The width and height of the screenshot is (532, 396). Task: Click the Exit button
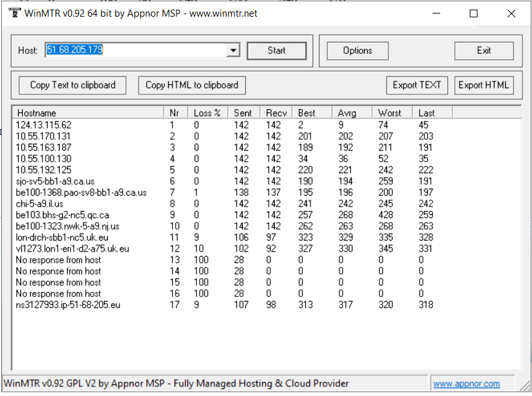tap(484, 51)
